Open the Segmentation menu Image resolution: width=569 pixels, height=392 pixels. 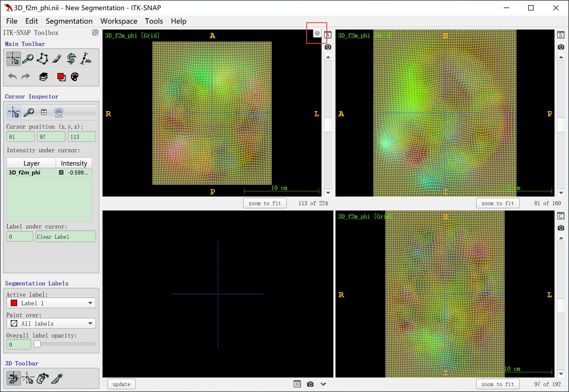(x=69, y=21)
